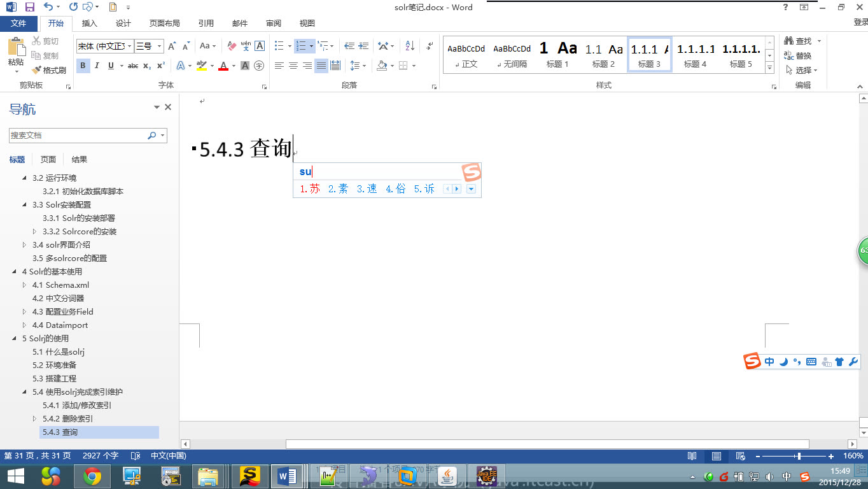Click the enclosed character (字) icon
868x489 pixels.
[x=259, y=66]
